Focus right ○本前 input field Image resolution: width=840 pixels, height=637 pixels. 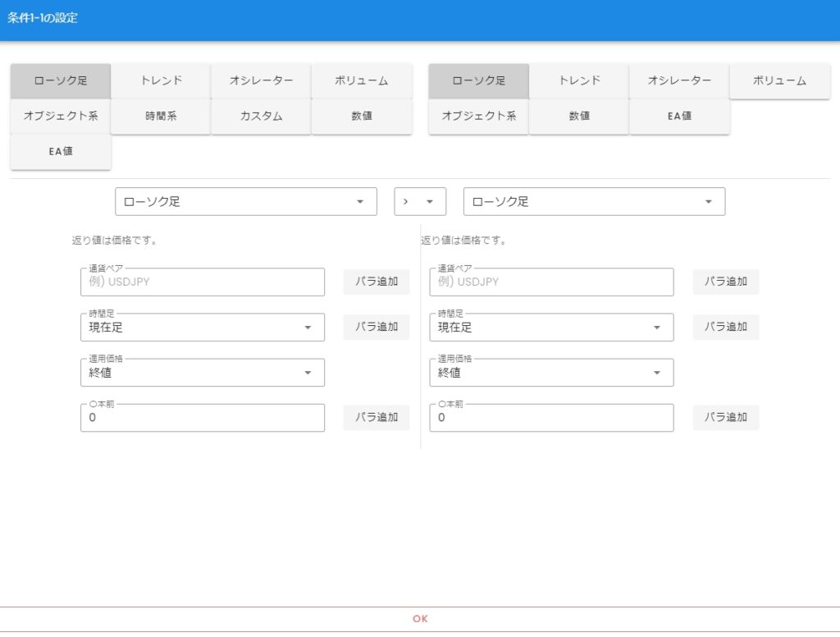pyautogui.click(x=551, y=418)
